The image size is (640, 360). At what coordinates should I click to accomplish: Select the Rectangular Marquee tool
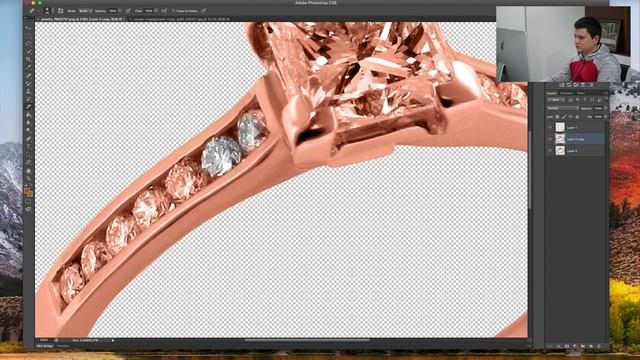(29, 36)
